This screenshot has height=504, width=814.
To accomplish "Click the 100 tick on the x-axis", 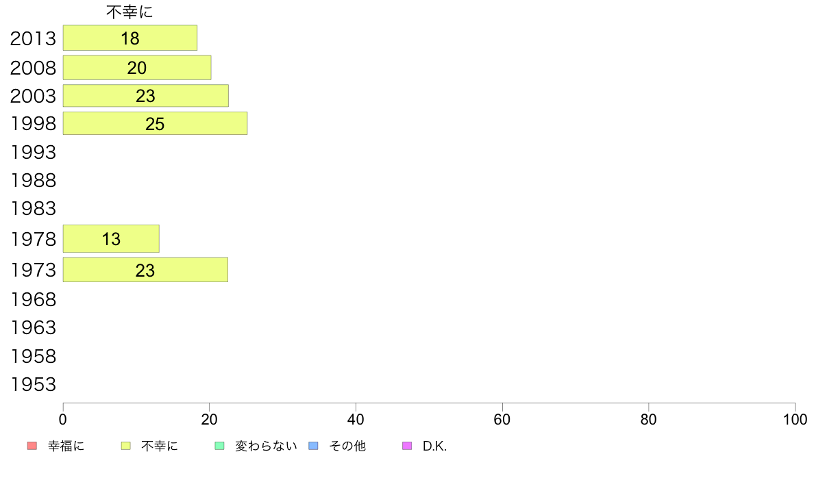I will [x=795, y=419].
